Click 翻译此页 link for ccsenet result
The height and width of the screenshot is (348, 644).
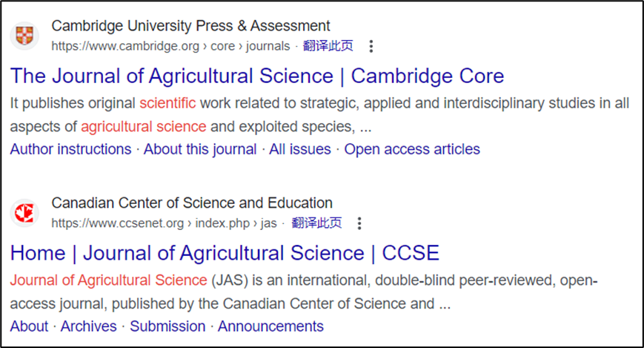(316, 223)
